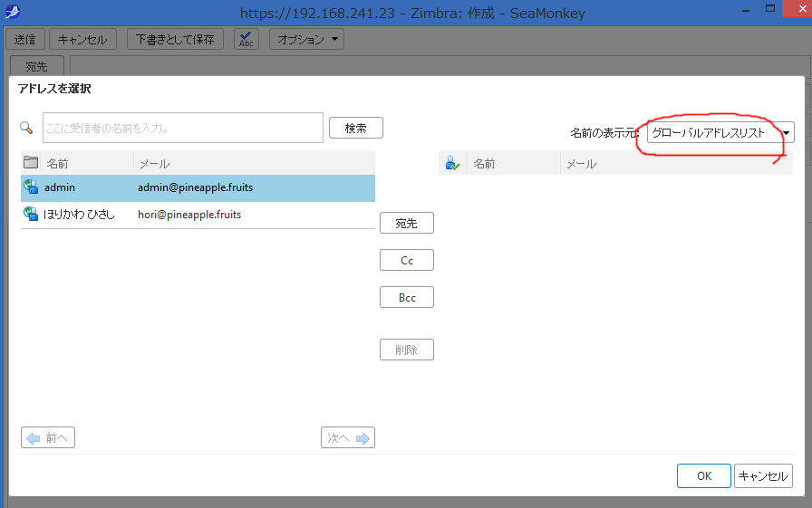The image size is (812, 508).
Task: Expand the オプション dropdown menu
Action: point(307,40)
